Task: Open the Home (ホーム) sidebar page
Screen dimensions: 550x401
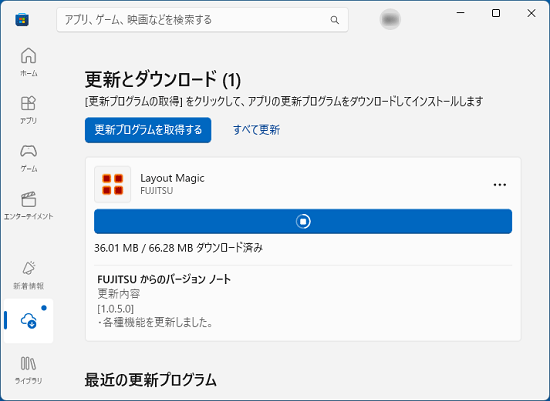Action: tap(28, 62)
